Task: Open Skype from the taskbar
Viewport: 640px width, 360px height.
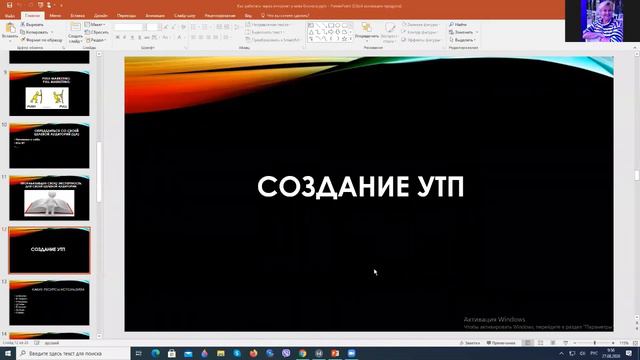Action: pos(237,353)
